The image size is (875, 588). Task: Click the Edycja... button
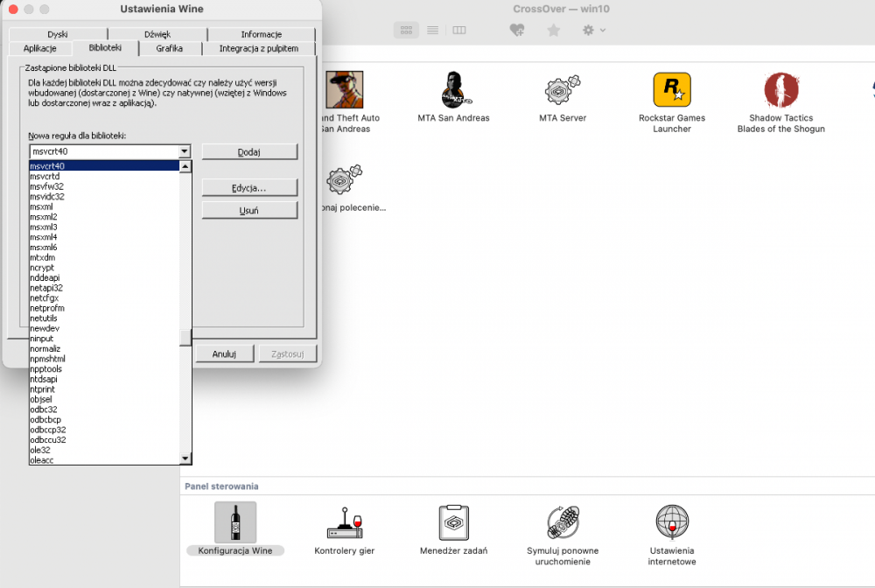click(x=249, y=188)
